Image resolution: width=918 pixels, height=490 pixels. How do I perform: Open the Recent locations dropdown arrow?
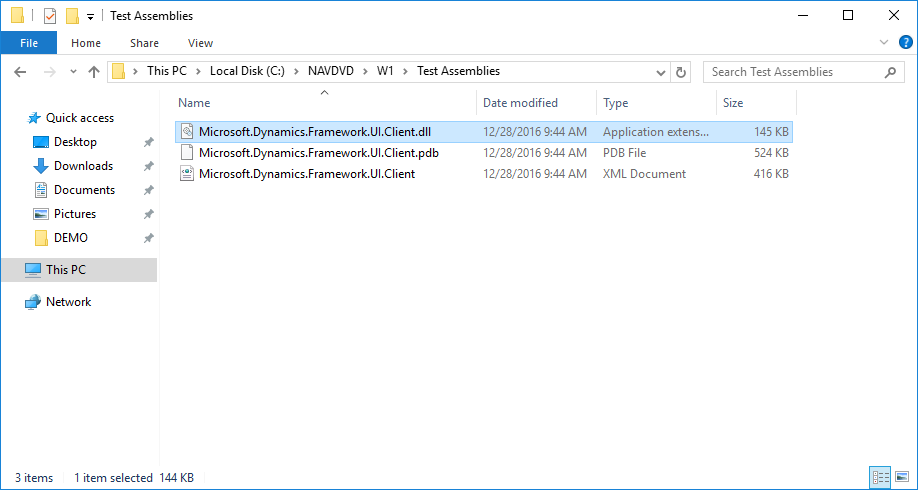(73, 72)
